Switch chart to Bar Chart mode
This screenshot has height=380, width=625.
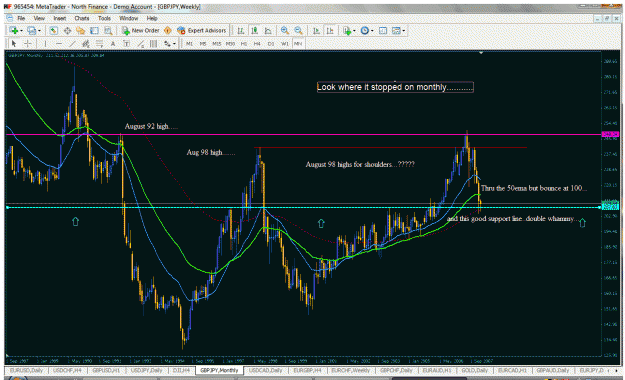click(241, 31)
